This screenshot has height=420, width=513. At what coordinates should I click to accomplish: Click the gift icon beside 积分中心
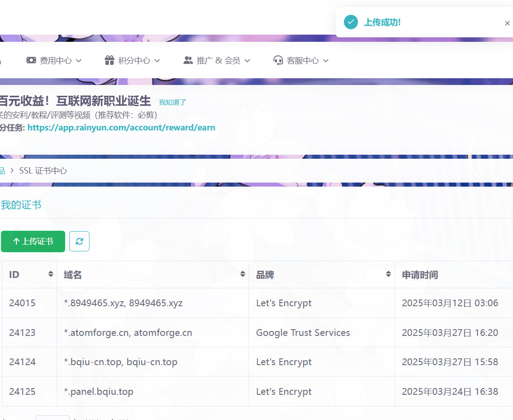109,60
